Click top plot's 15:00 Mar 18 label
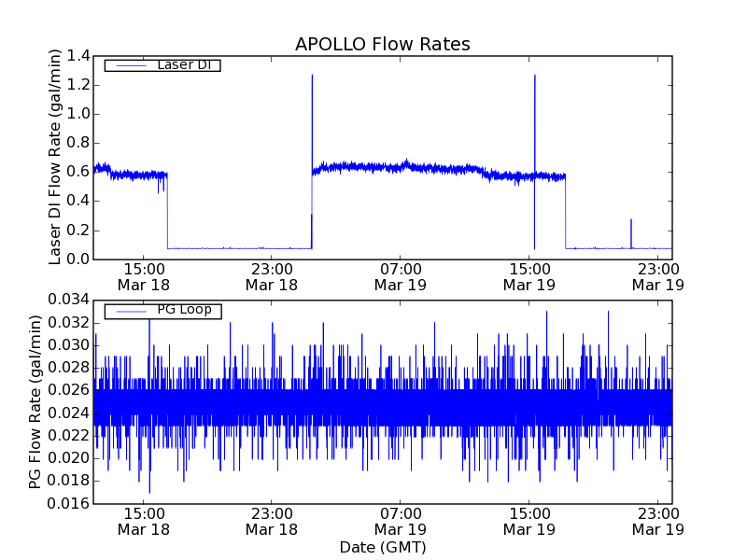The width and height of the screenshot is (747, 560). (144, 277)
